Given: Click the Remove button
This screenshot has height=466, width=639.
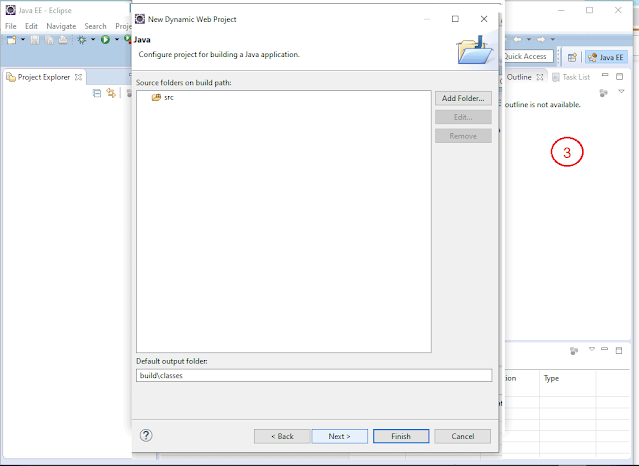Looking at the screenshot, I should pyautogui.click(x=463, y=136).
